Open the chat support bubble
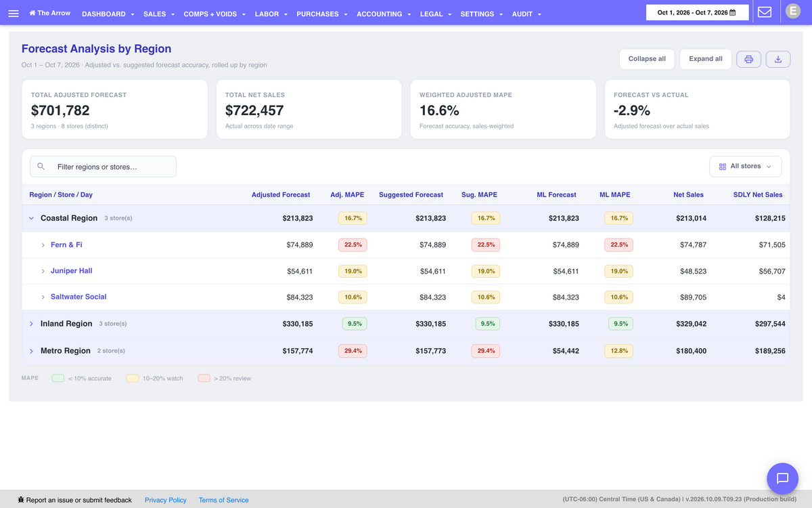 point(782,478)
